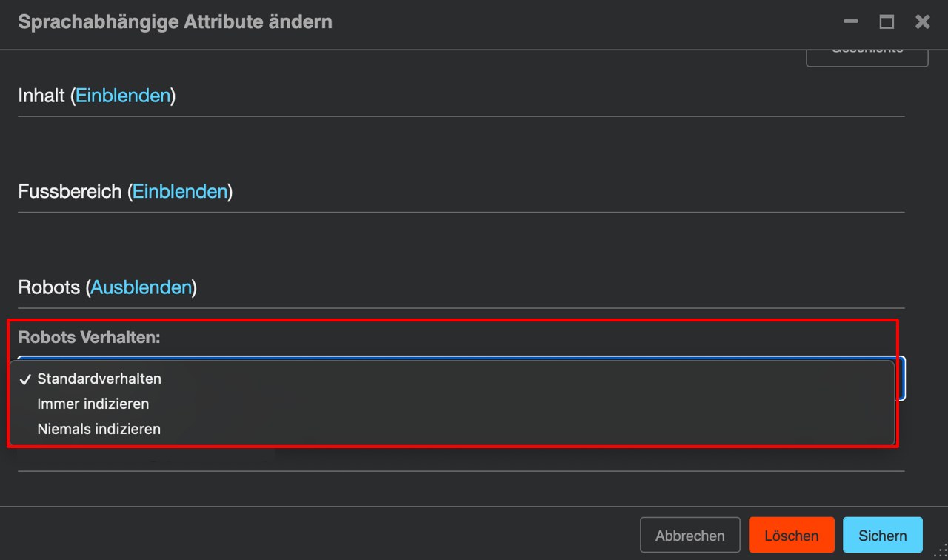This screenshot has height=560, width=948.
Task: Choose Immer indizieren from the list
Action: coord(93,404)
